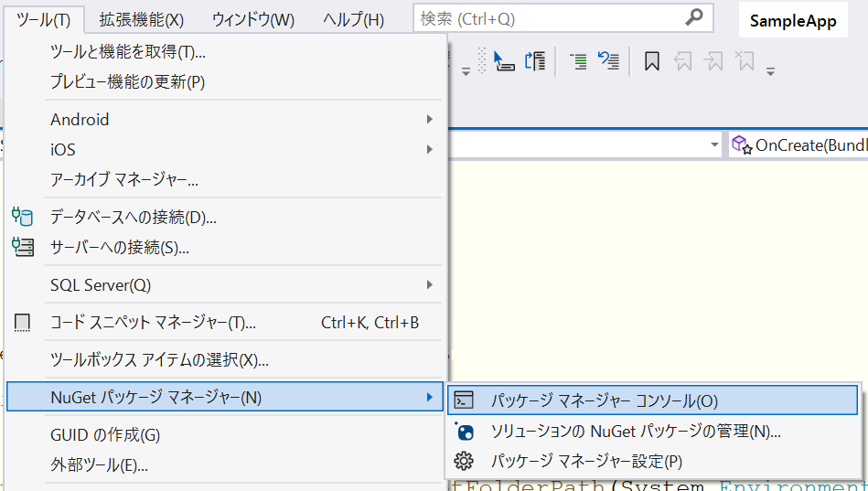Viewport: 868px width, 491px height.
Task: Click the code snippet manager icon
Action: coord(22,322)
